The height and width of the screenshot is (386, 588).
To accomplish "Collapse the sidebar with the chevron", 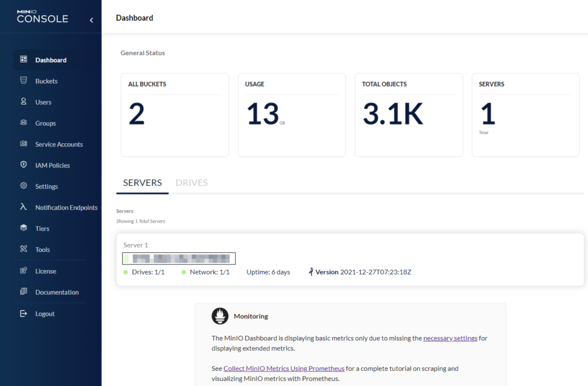I will pos(91,20).
